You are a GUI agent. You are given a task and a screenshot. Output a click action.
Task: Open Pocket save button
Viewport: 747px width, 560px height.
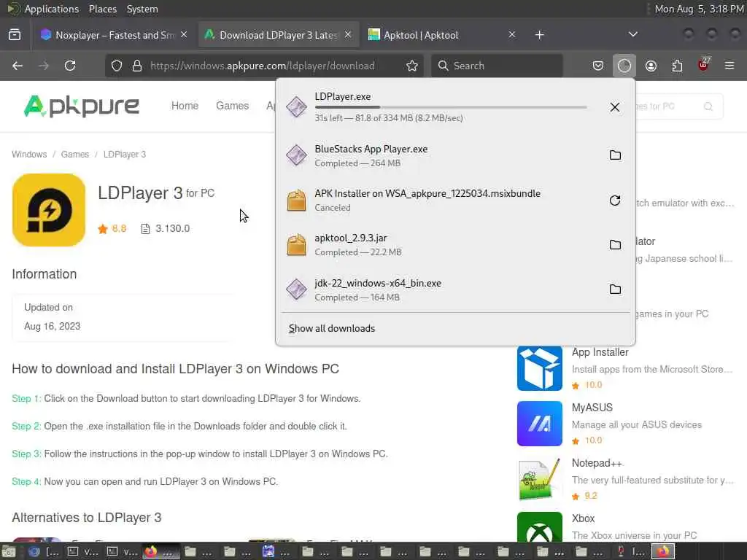point(598,66)
